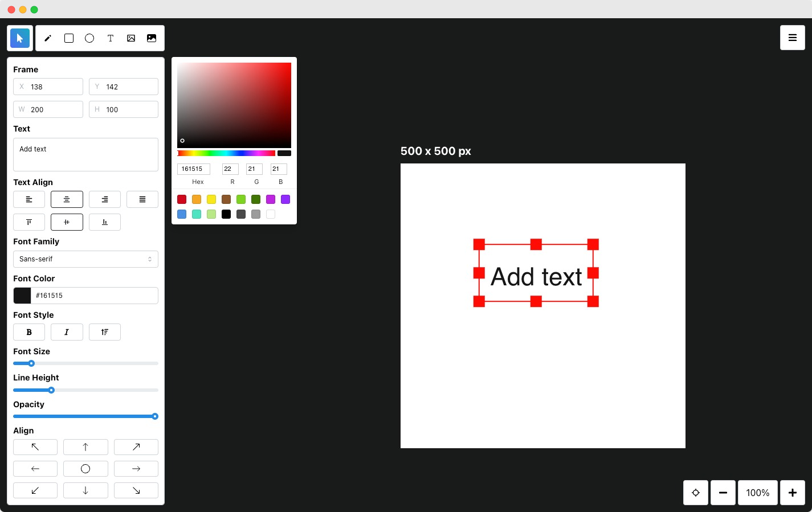Open the hamburger menu

[793, 38]
